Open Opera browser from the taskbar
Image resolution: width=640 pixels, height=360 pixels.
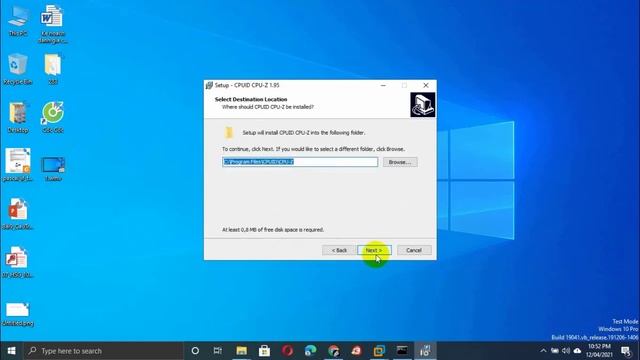(287, 351)
